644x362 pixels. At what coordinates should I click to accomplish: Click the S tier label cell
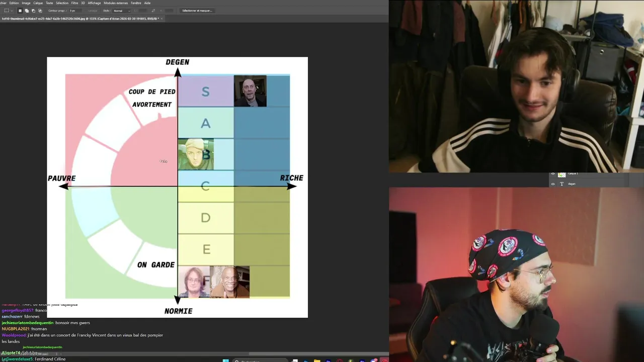click(205, 92)
